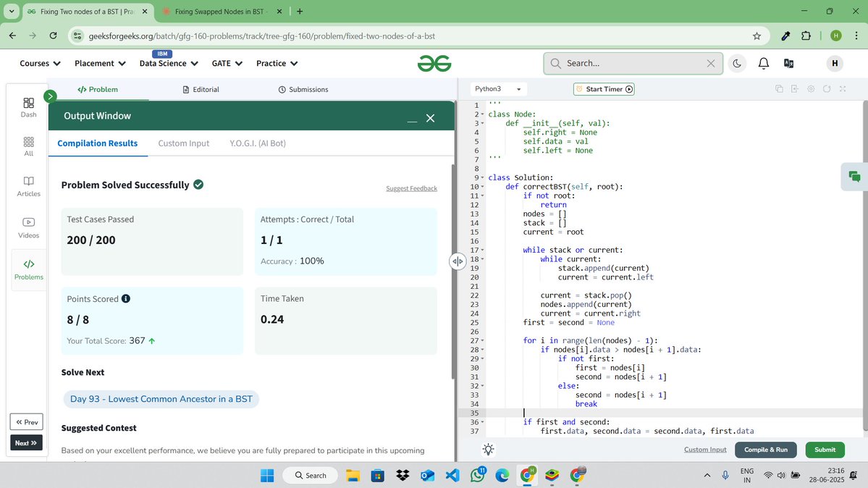Click the copy code icon in editor
Viewport: 868px width, 488px height.
[779, 88]
